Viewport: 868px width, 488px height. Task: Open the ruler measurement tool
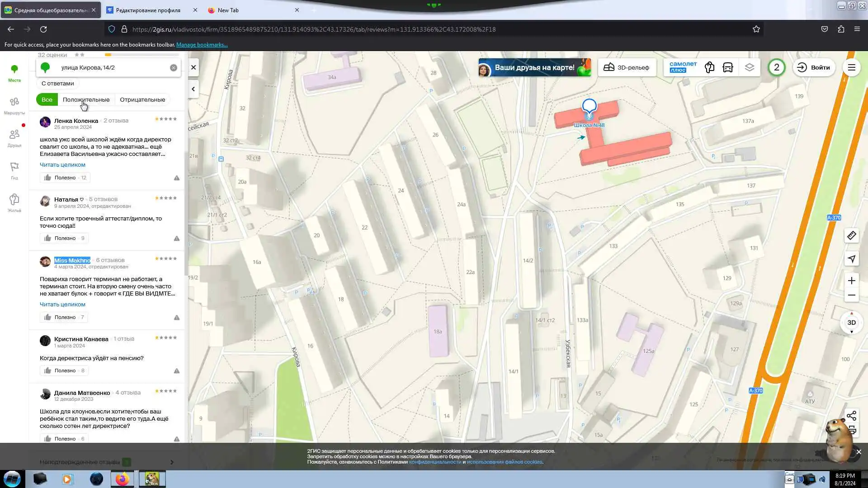pyautogui.click(x=851, y=235)
